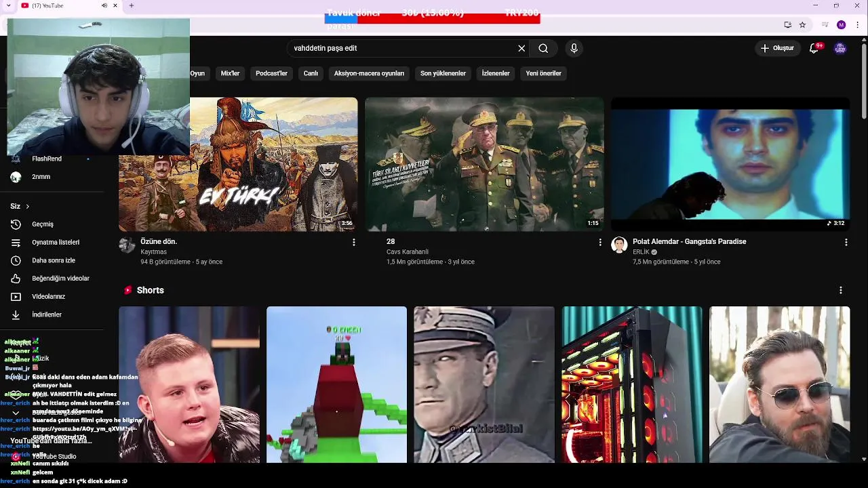Open Geçmiş history in the sidebar
Image resolution: width=868 pixels, height=488 pixels.
(x=42, y=224)
